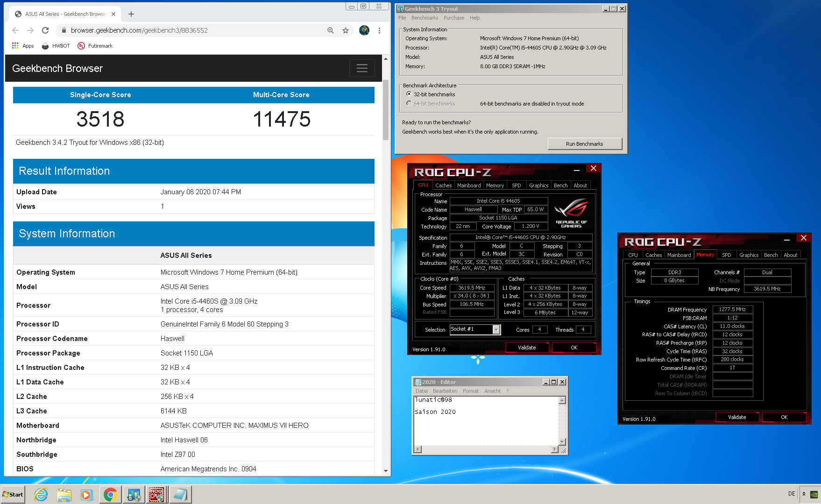The image size is (821, 504).
Task: Switch to Mainboard tab in left CPU-Z
Action: coord(469,185)
